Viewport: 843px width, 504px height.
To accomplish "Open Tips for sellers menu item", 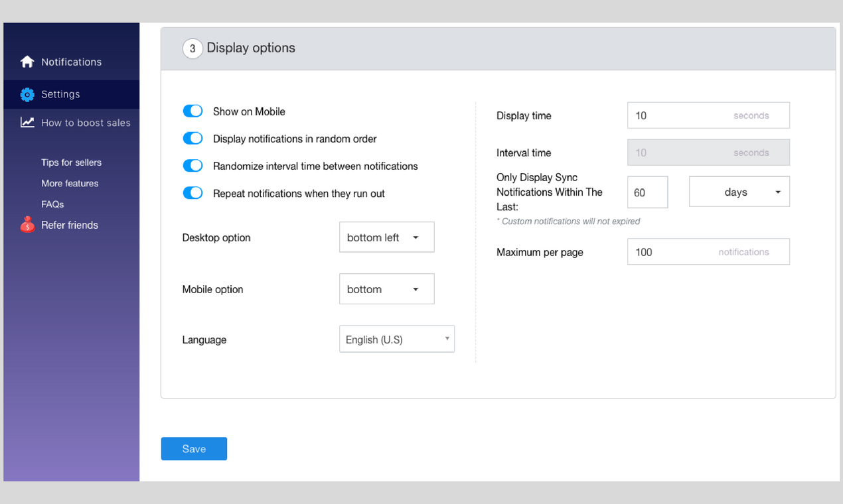I will point(71,162).
